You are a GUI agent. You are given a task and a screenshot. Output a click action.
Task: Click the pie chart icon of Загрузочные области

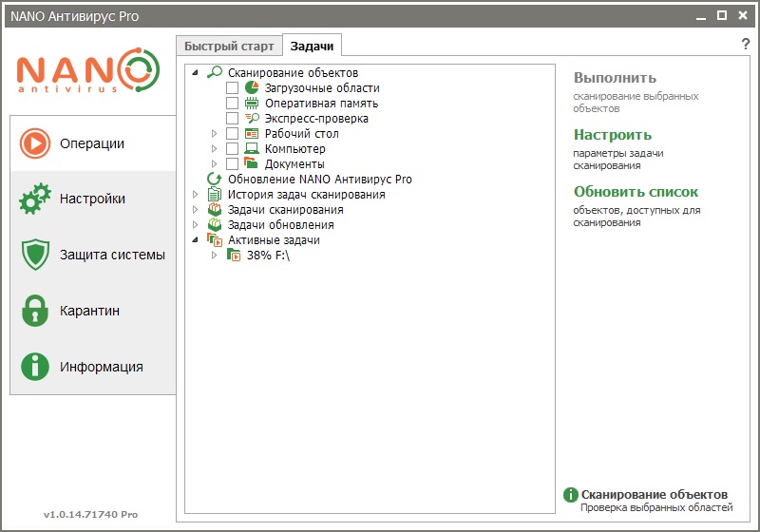pos(252,87)
